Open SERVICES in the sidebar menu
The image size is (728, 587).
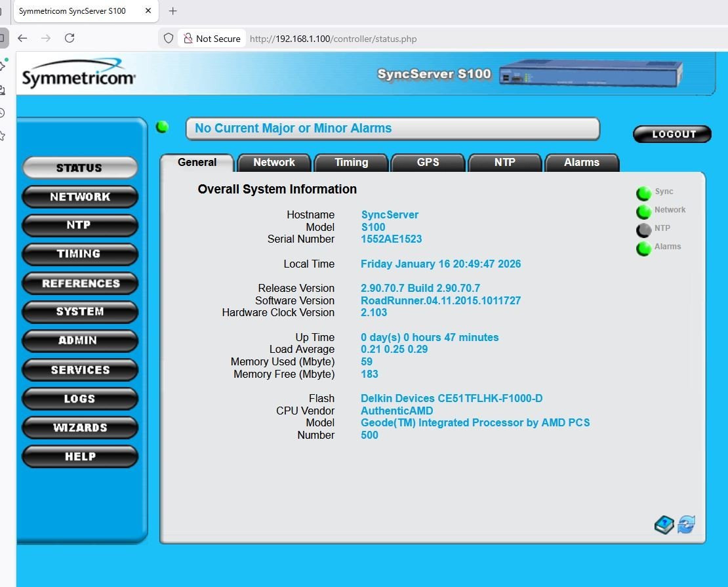click(x=80, y=370)
